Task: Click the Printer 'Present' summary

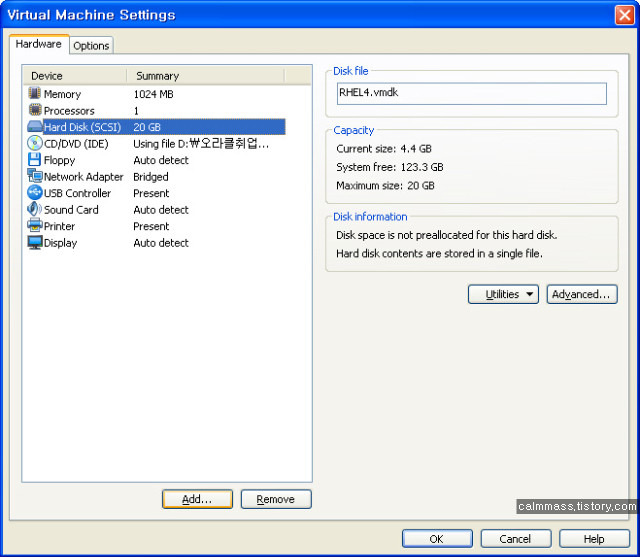Action: (x=151, y=226)
